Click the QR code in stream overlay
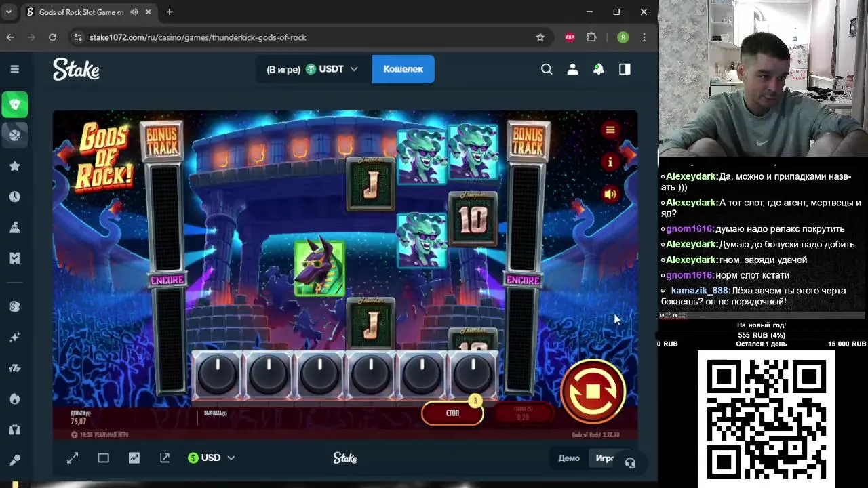The height and width of the screenshot is (488, 868). click(x=766, y=419)
